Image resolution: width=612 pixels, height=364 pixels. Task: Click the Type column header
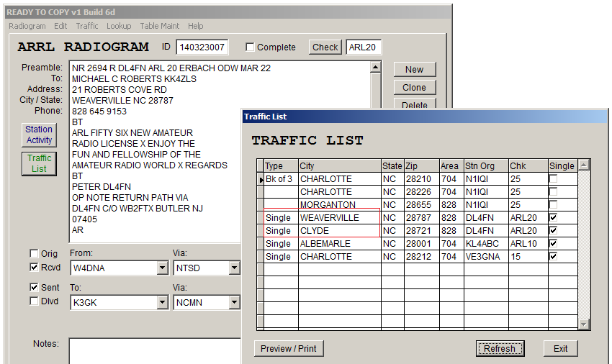click(x=282, y=165)
